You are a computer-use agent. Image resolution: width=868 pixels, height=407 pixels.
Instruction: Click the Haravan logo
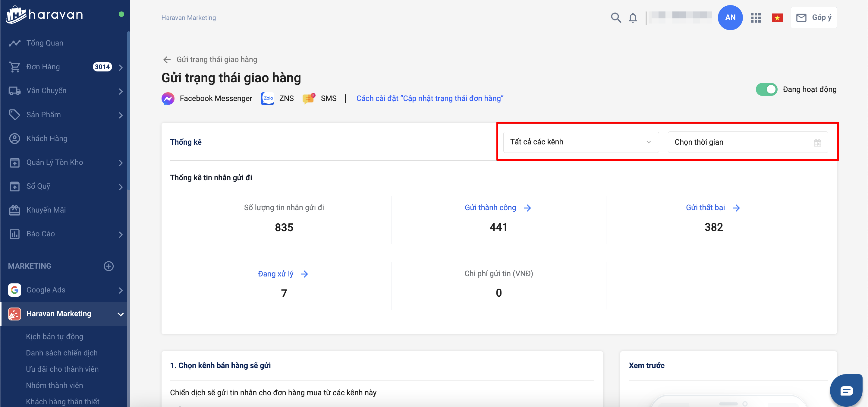tap(45, 14)
